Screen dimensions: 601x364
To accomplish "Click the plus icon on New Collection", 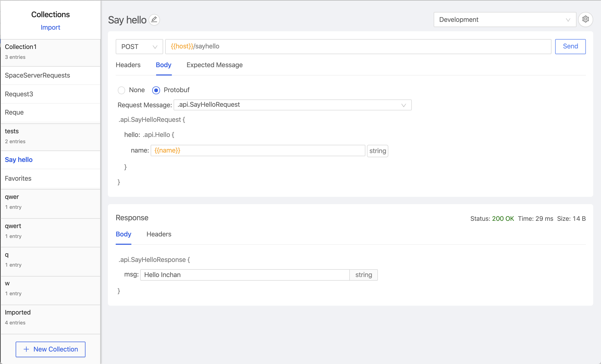I will point(26,349).
